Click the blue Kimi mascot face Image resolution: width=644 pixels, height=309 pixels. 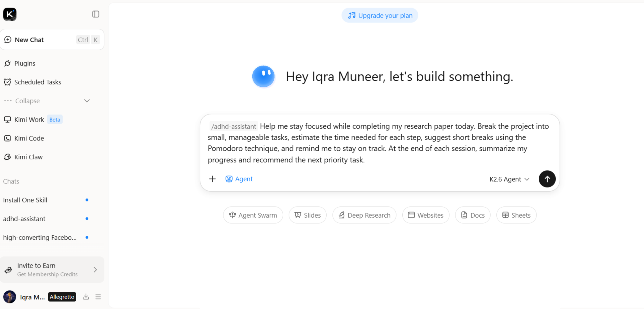[263, 76]
